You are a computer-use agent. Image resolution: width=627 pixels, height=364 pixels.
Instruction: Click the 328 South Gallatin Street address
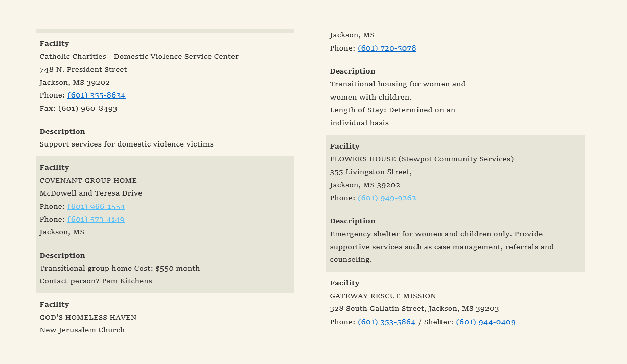[414, 309]
